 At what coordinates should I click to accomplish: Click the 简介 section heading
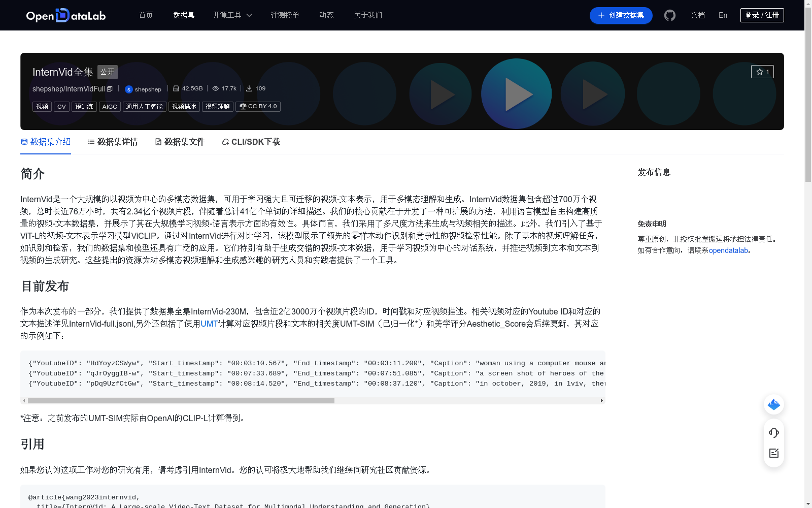(x=32, y=174)
